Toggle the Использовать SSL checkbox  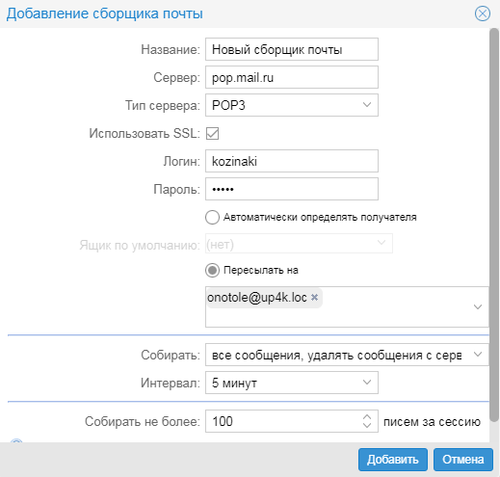[x=212, y=133]
